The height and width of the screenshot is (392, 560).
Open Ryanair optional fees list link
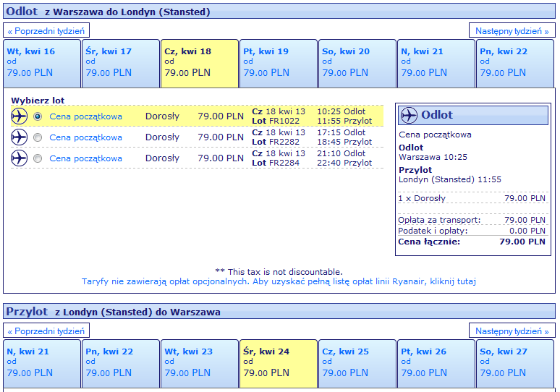point(279,281)
